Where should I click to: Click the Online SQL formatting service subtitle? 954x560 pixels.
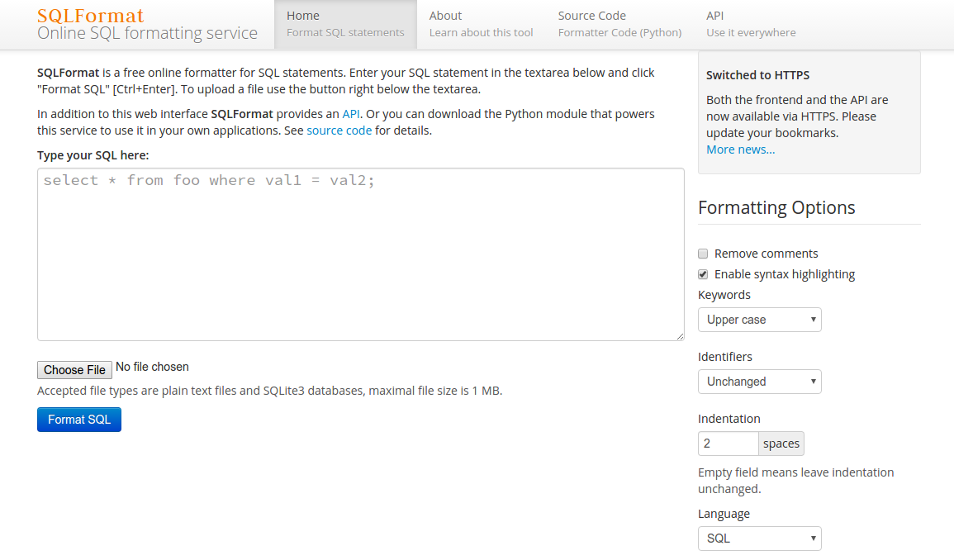point(147,33)
